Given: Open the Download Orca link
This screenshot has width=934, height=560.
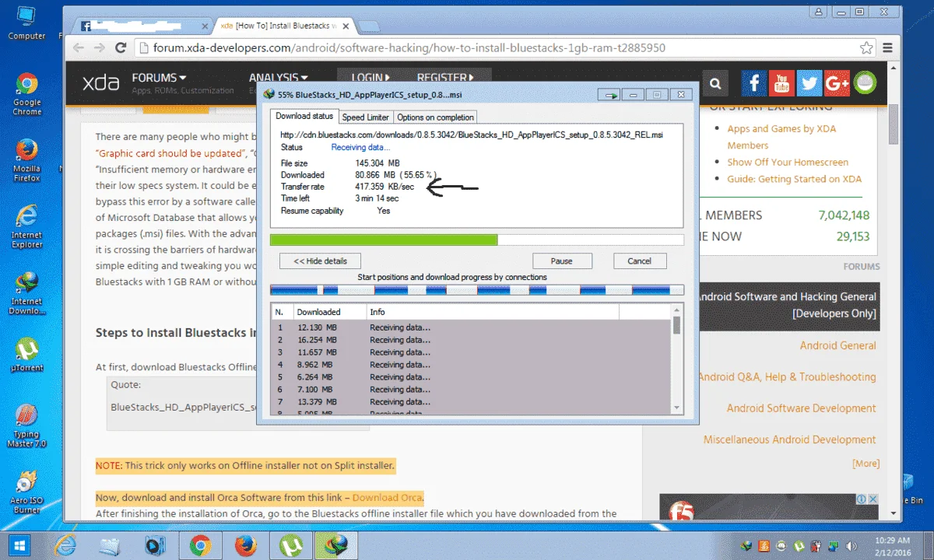Looking at the screenshot, I should (387, 498).
